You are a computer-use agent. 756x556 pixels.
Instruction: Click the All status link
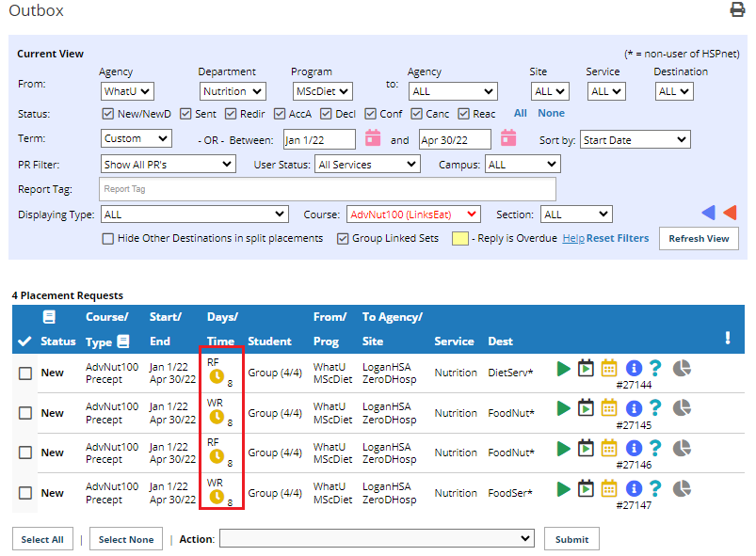pyautogui.click(x=521, y=113)
